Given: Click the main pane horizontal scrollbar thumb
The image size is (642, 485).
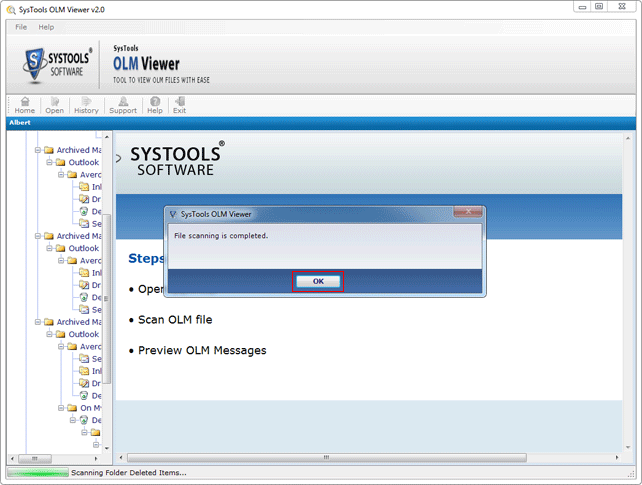Looking at the screenshot, I should click(x=326, y=458).
